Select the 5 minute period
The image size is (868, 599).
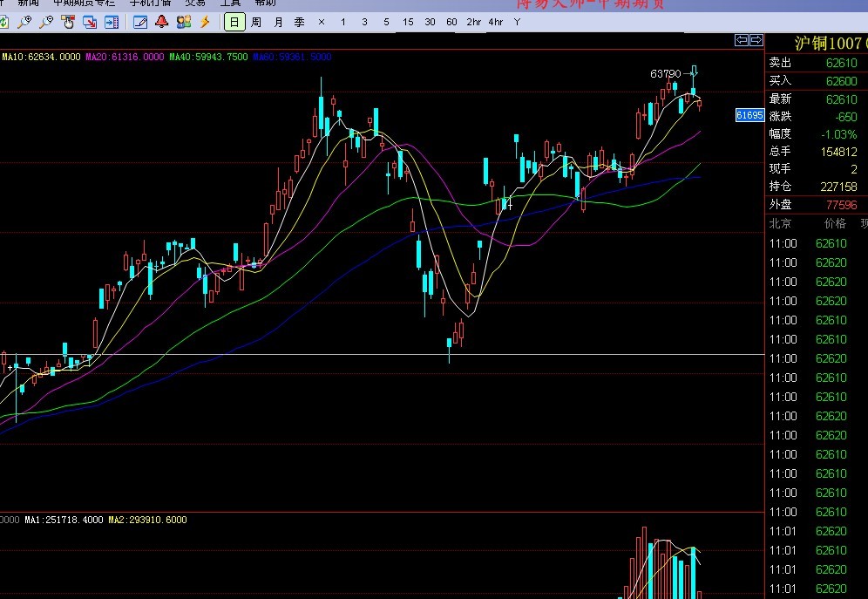click(x=386, y=22)
